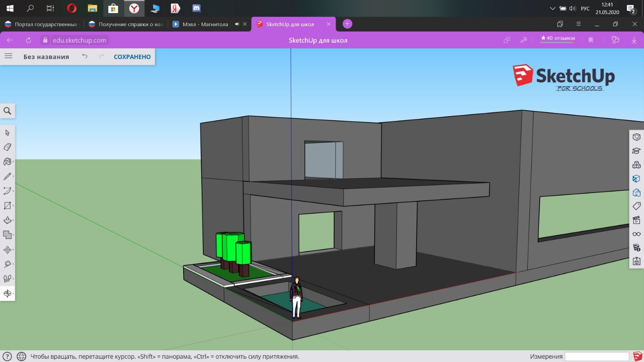Activate the Paint Bucket tool
The image size is (644, 362).
tap(7, 162)
